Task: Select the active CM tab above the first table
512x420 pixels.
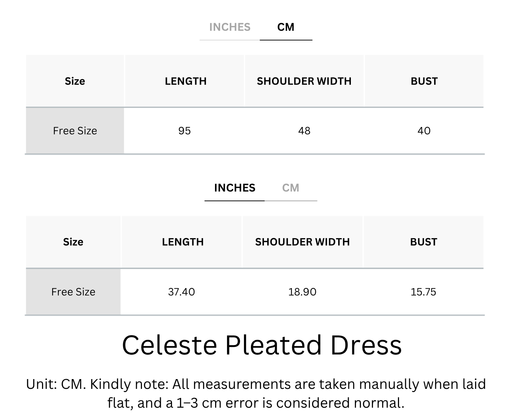Action: point(286,27)
